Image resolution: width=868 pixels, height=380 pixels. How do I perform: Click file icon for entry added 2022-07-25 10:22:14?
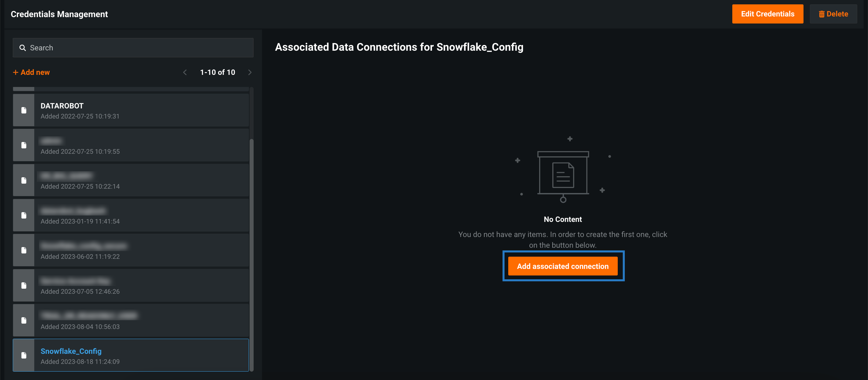tap(24, 180)
